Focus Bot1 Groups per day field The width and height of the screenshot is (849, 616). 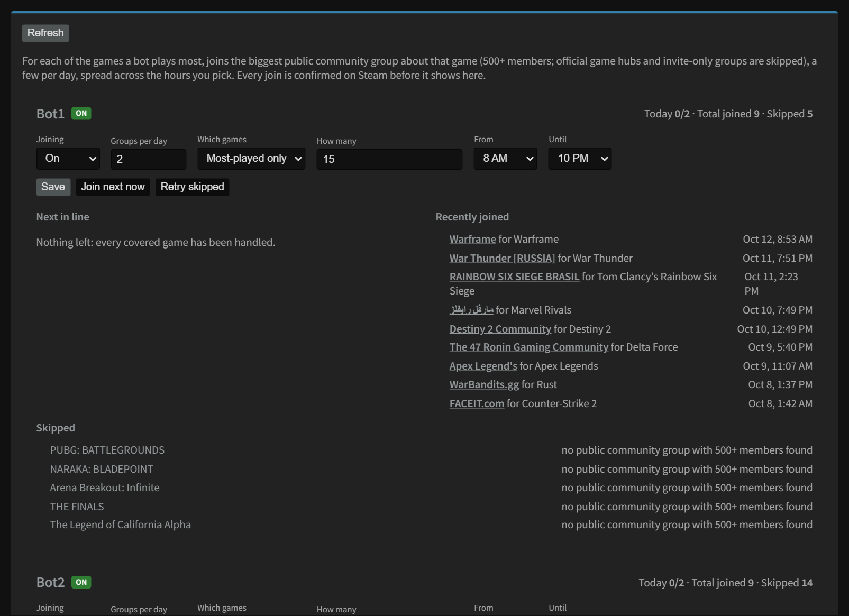(149, 159)
